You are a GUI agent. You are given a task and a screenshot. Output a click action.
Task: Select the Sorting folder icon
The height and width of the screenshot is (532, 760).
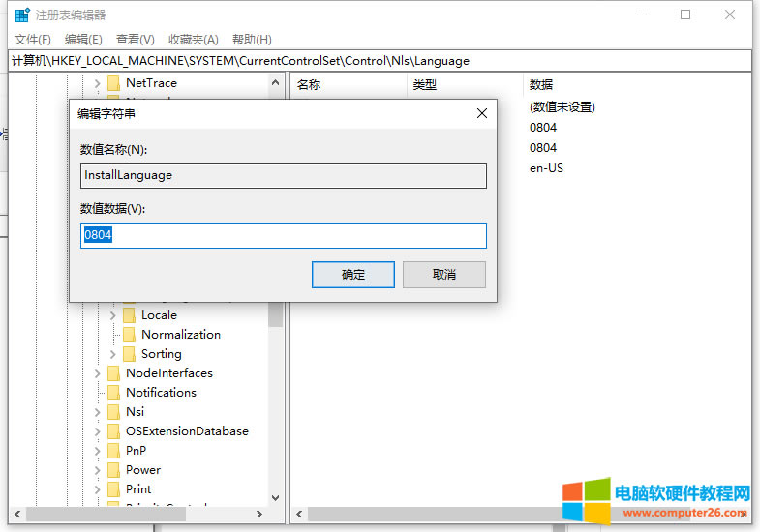point(129,354)
